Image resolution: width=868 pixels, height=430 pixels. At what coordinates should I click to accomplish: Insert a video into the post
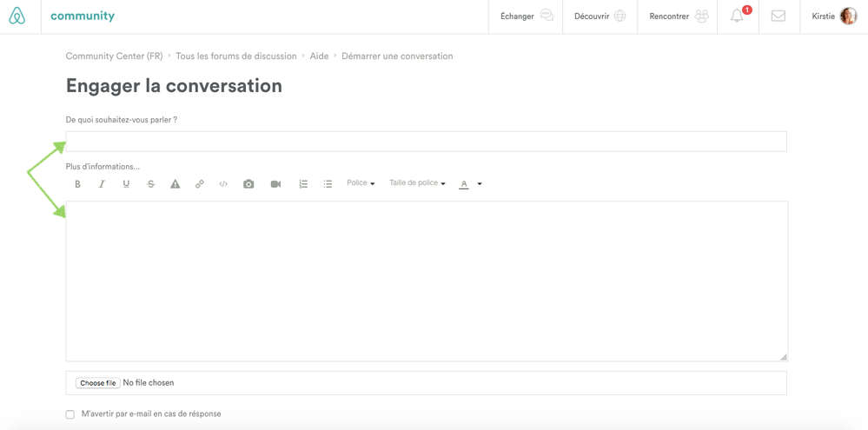(275, 184)
